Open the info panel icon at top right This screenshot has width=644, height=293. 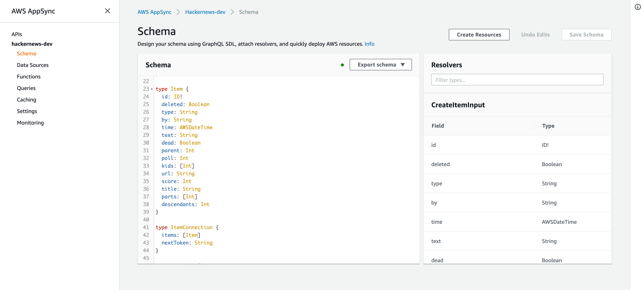coord(638,7)
